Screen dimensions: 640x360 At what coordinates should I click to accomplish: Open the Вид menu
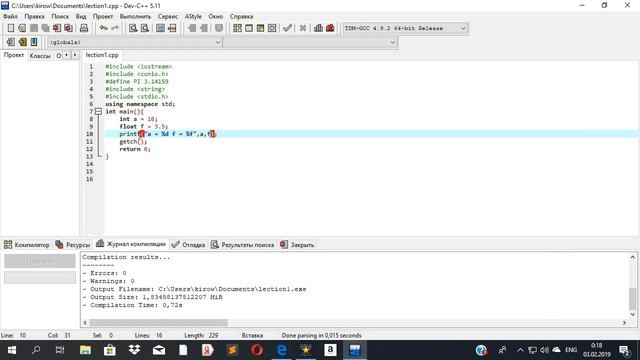[x=81, y=16]
